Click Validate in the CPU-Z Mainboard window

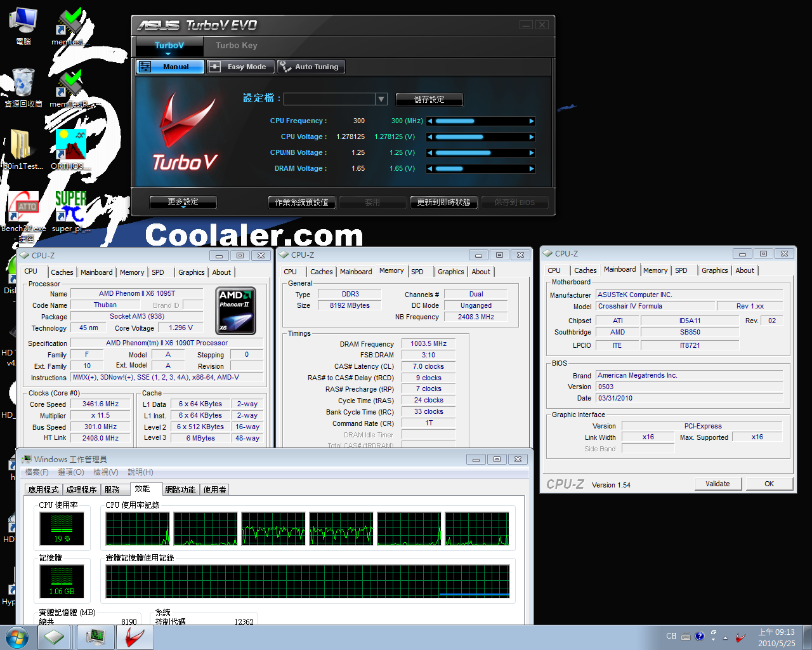(717, 484)
